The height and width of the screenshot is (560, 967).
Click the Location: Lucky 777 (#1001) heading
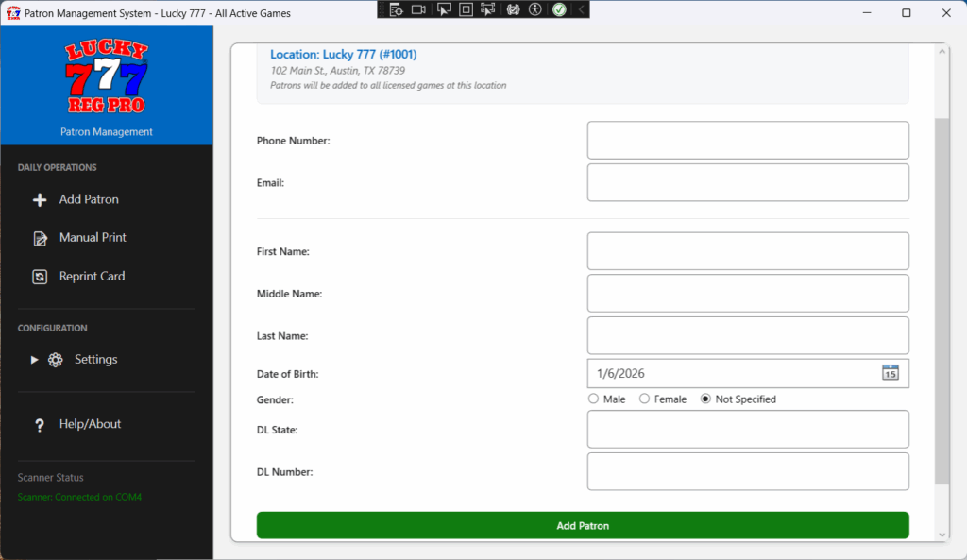(x=344, y=54)
